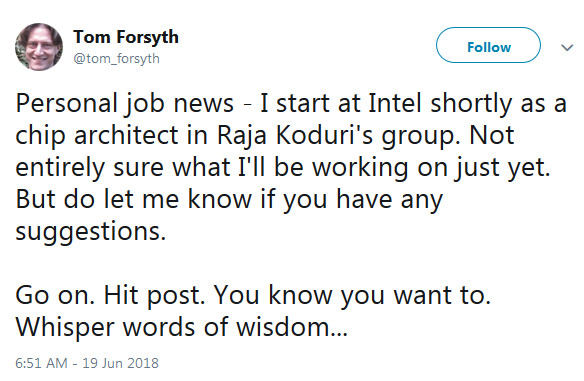Click the word suggestions in the tweet
584x381 pixels.
[x=91, y=232]
